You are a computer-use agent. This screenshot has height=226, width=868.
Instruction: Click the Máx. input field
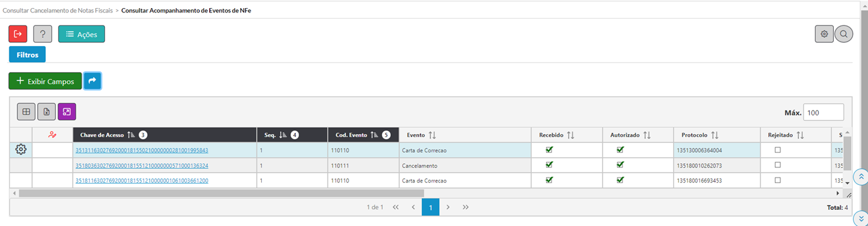tap(823, 112)
